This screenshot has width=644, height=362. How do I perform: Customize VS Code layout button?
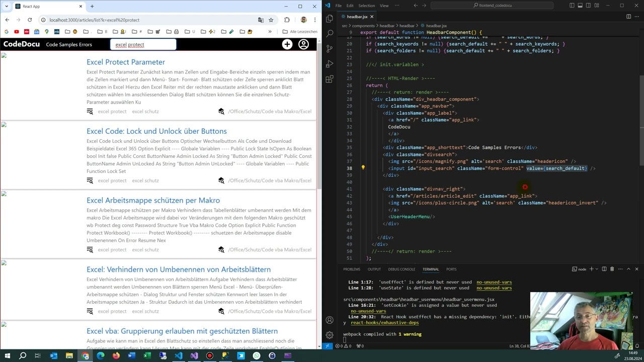click(596, 6)
